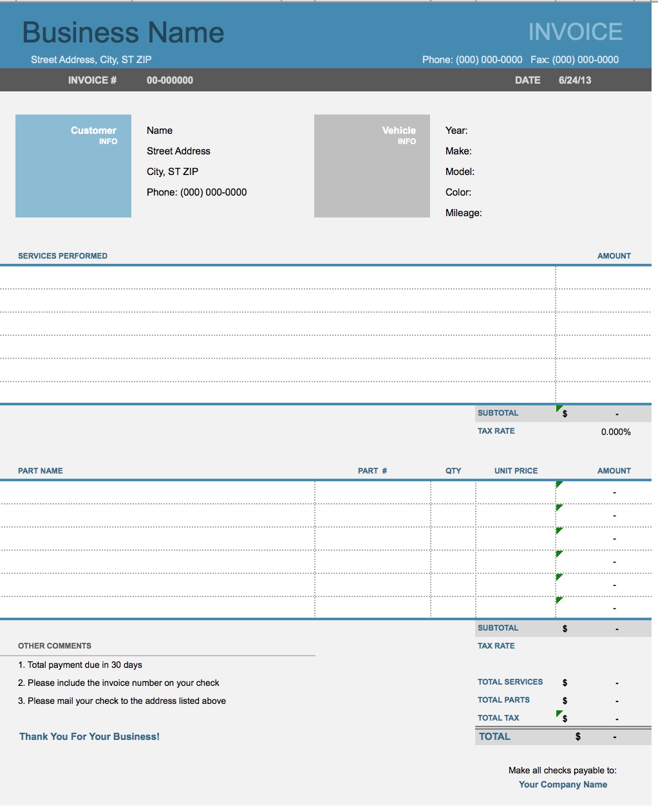Viewport: 658px width, 812px height.
Task: Click the date value 6/24/13
Action: coord(575,80)
